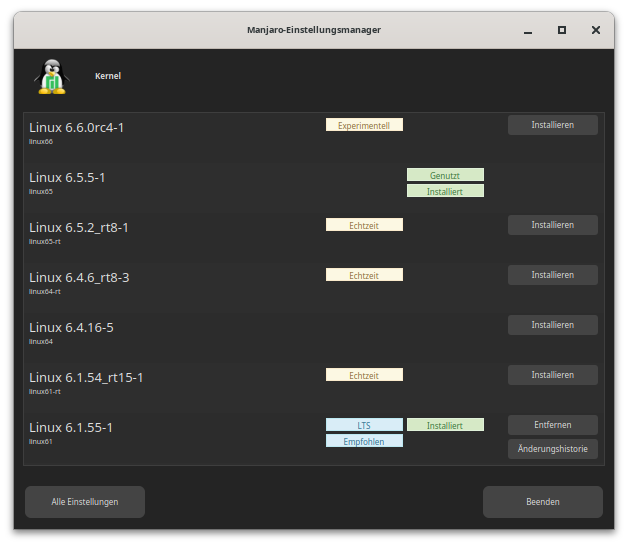Click the Echtzeit badge on Linux 6.5.2_rt8-1
Viewport: 628px width, 546px height.
click(x=364, y=225)
